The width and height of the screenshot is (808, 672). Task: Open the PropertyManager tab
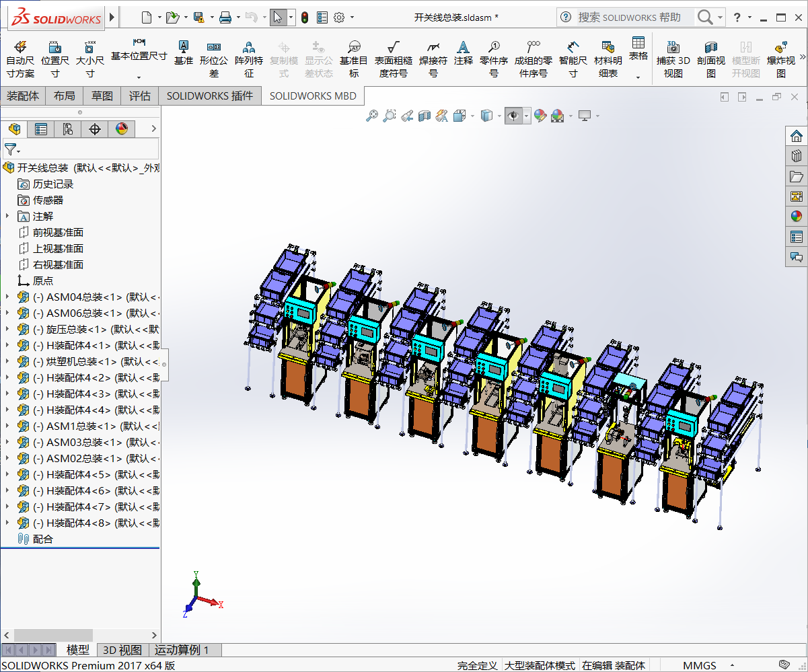[x=41, y=128]
